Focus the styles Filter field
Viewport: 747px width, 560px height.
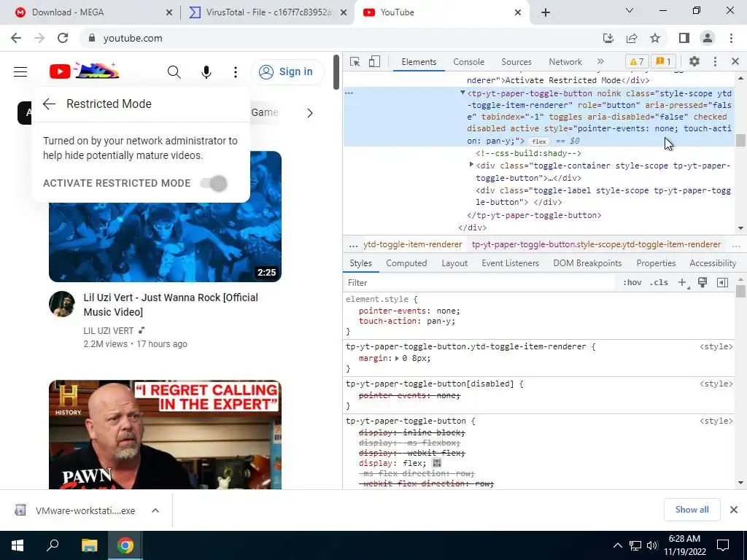tap(480, 283)
